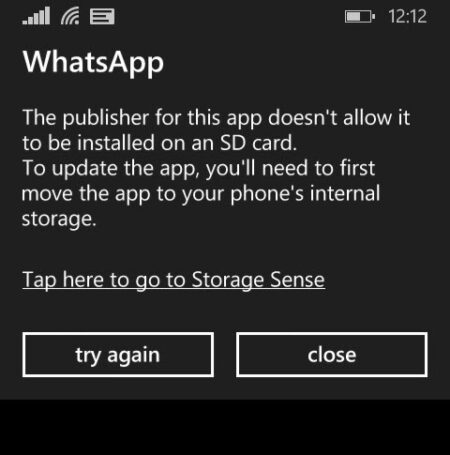This screenshot has height=455, width=450.
Task: Check network bars indicator in the status bar
Action: pos(36,16)
